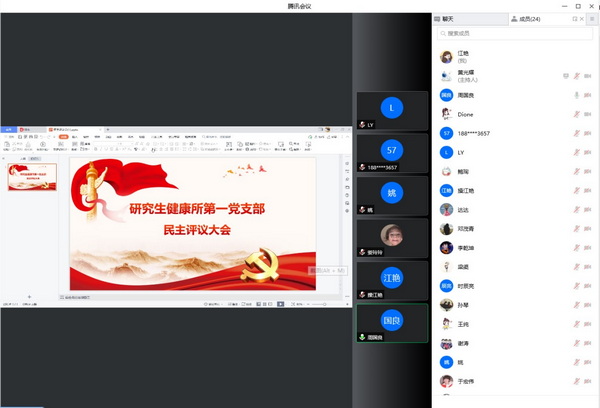Screen dimensions: 600x408
Task: Toggle 周国良's microphone in member list
Action: pyautogui.click(x=576, y=95)
